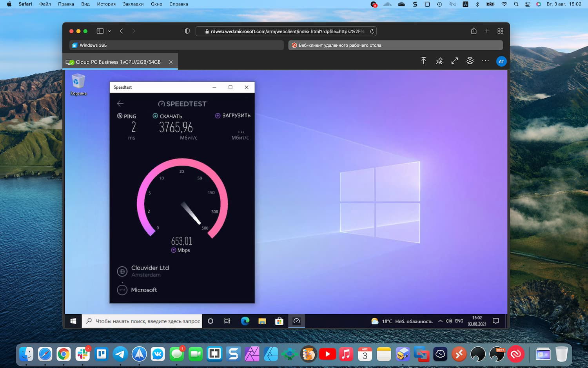Open the more options ellipsis menu

(x=485, y=61)
